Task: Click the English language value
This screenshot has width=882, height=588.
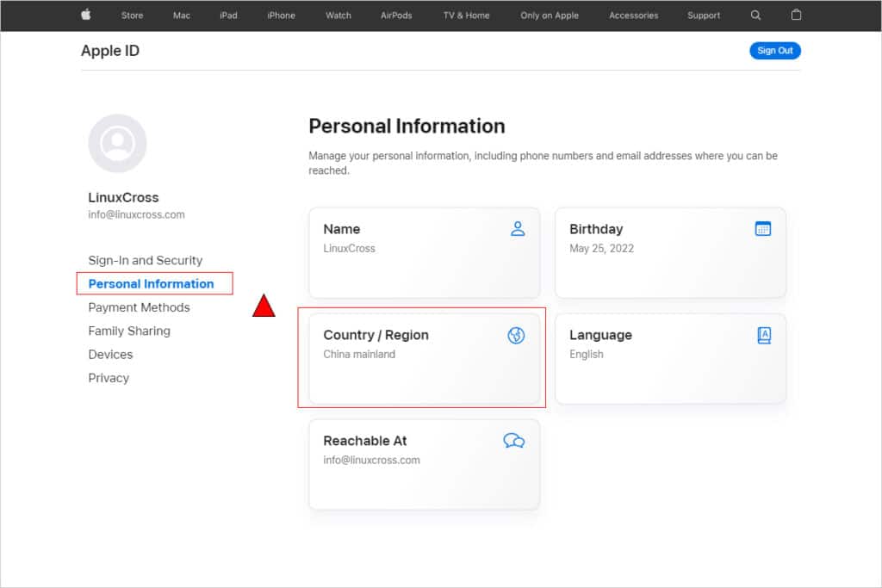Action: pyautogui.click(x=586, y=354)
